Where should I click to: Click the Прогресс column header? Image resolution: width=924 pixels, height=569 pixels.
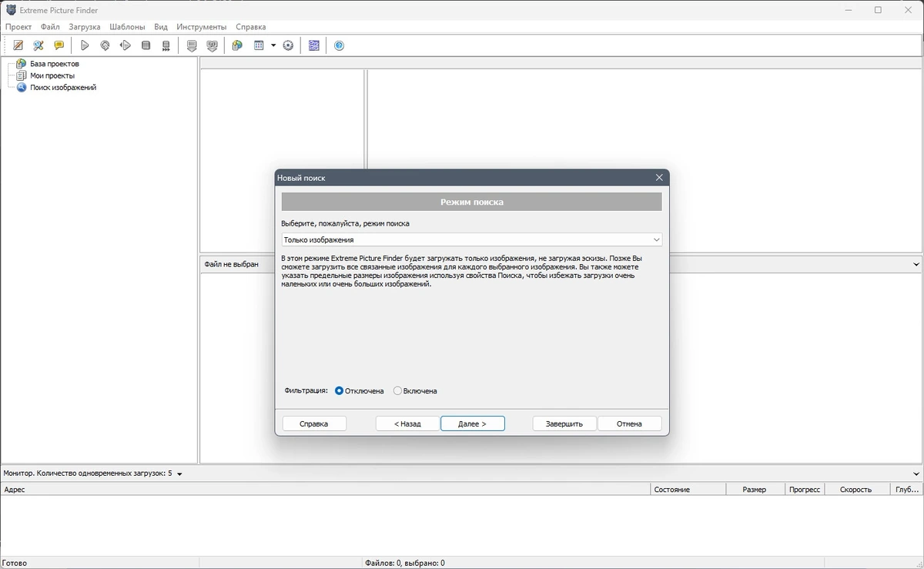click(x=805, y=489)
